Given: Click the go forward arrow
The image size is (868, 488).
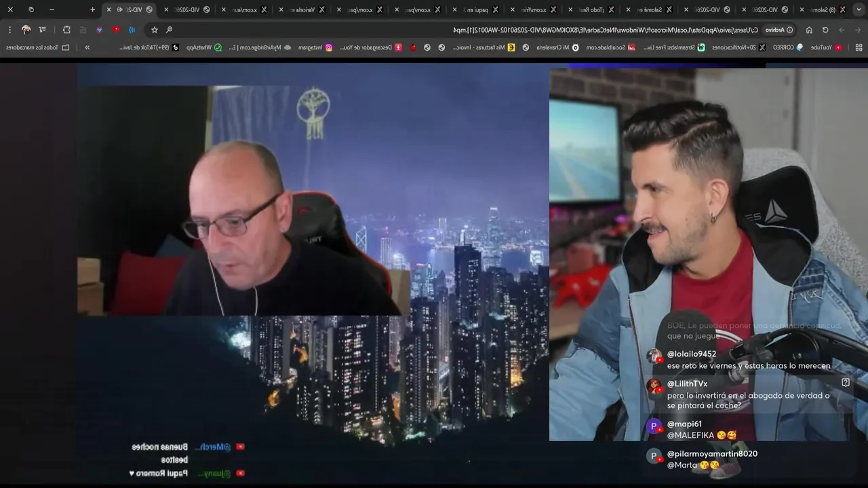Looking at the screenshot, I should point(842,30).
